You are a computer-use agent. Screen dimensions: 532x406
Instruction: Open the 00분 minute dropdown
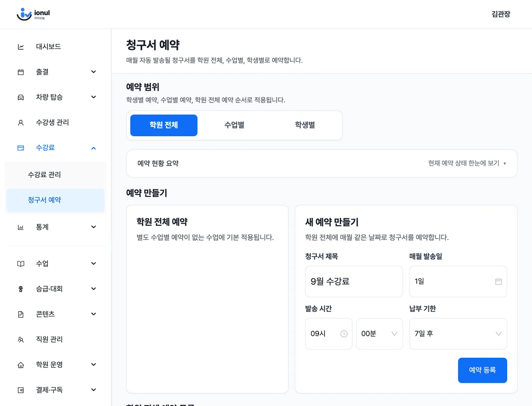click(x=379, y=334)
